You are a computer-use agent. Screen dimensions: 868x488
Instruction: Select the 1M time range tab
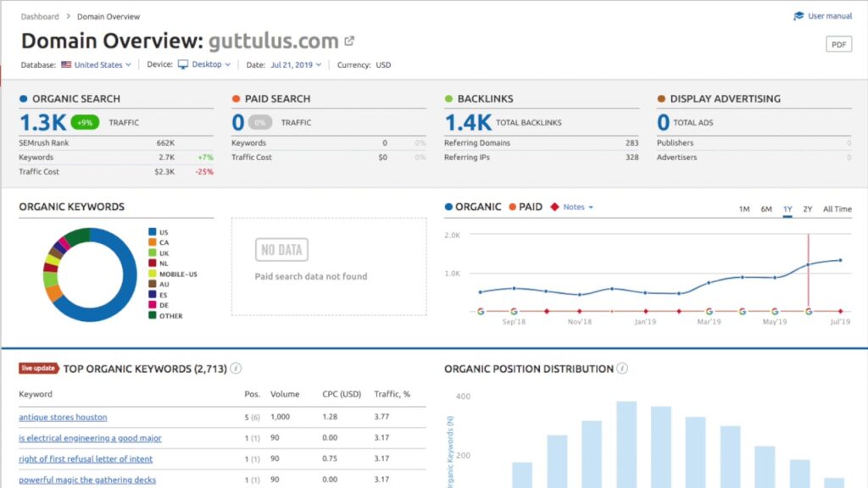click(x=744, y=209)
